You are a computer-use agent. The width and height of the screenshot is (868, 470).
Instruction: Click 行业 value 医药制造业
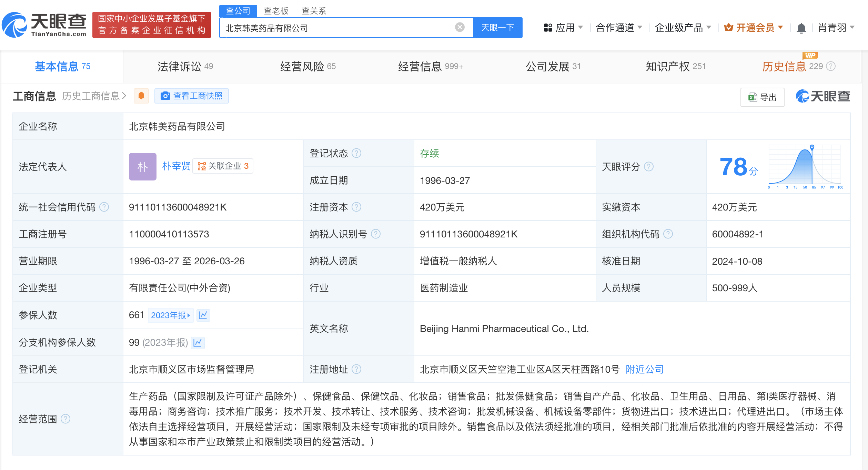[x=444, y=288]
